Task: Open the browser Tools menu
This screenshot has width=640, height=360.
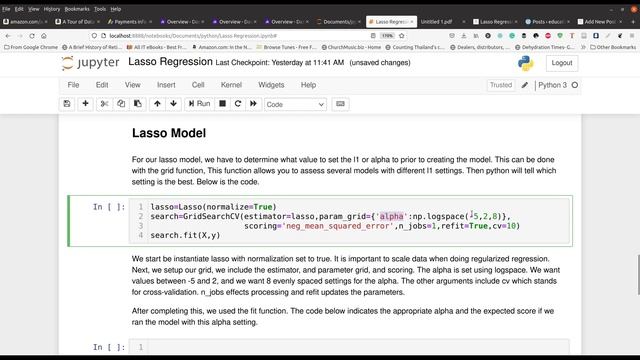Action: click(100, 9)
